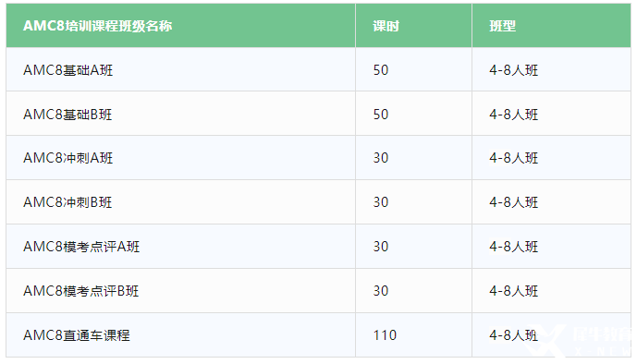Screen dimensions: 637x364
Task: Click 4-8人班 in the 冲刺B班 row
Action: [x=513, y=202]
